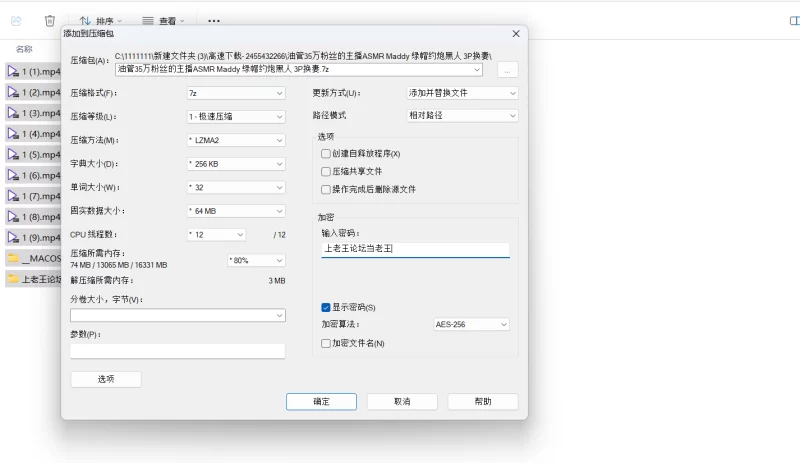
Task: Open the 字典大小 256 KB dropdown
Action: [236, 164]
